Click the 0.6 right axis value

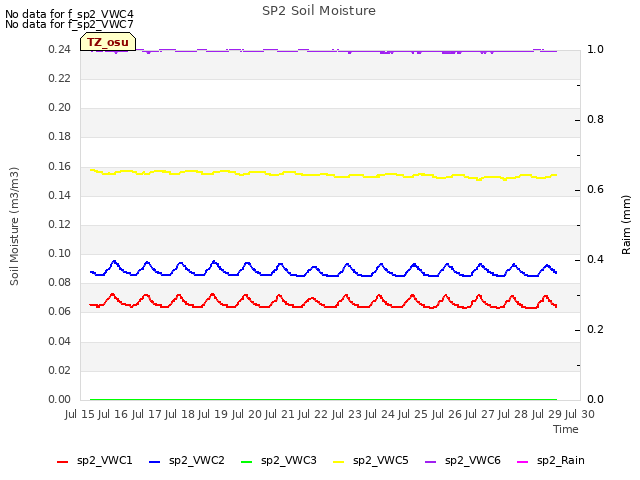595,189
